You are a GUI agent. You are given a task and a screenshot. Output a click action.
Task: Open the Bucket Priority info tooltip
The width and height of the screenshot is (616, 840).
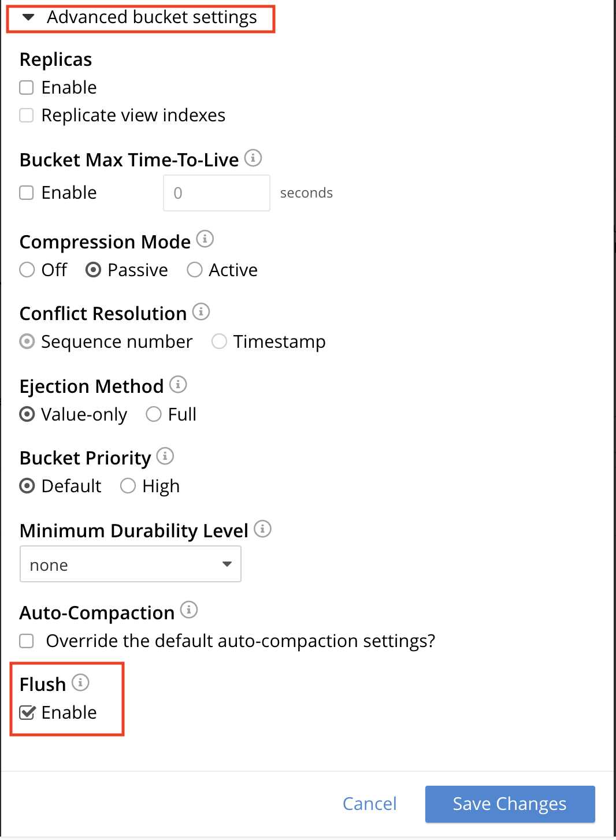click(166, 456)
